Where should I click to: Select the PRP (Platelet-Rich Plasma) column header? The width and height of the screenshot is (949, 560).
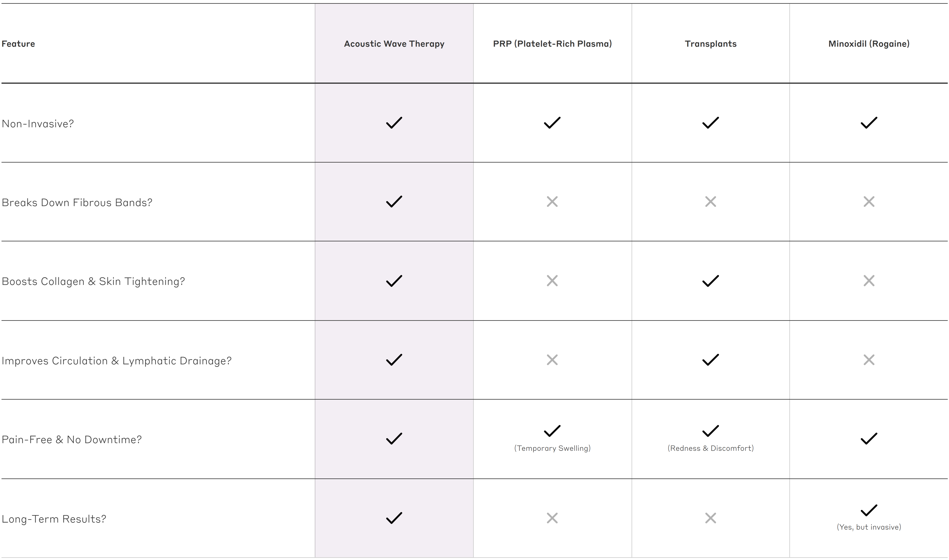coord(552,44)
